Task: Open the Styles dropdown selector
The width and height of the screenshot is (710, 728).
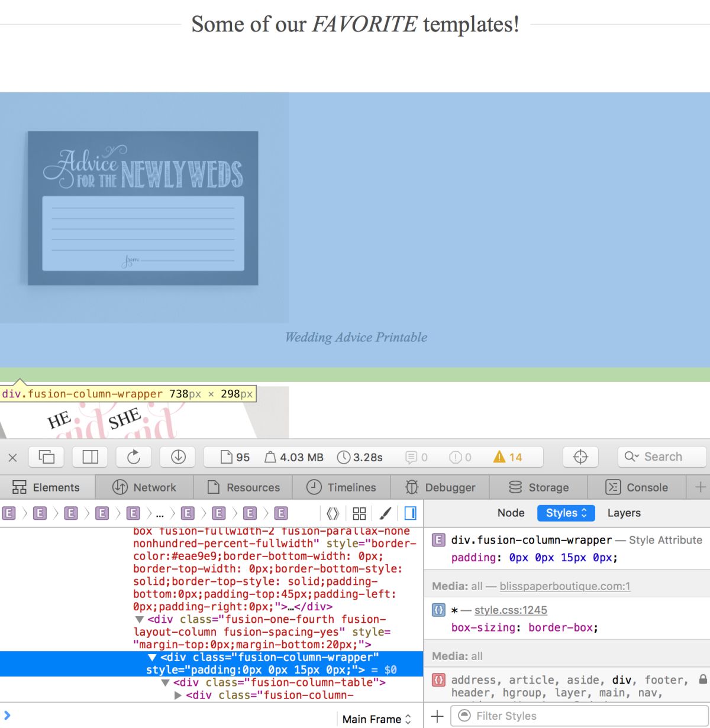Action: pos(566,513)
